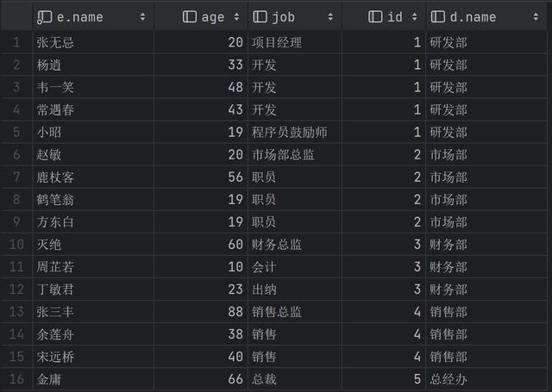The image size is (552, 392).
Task: Select age cell 66
Action: 235,379
